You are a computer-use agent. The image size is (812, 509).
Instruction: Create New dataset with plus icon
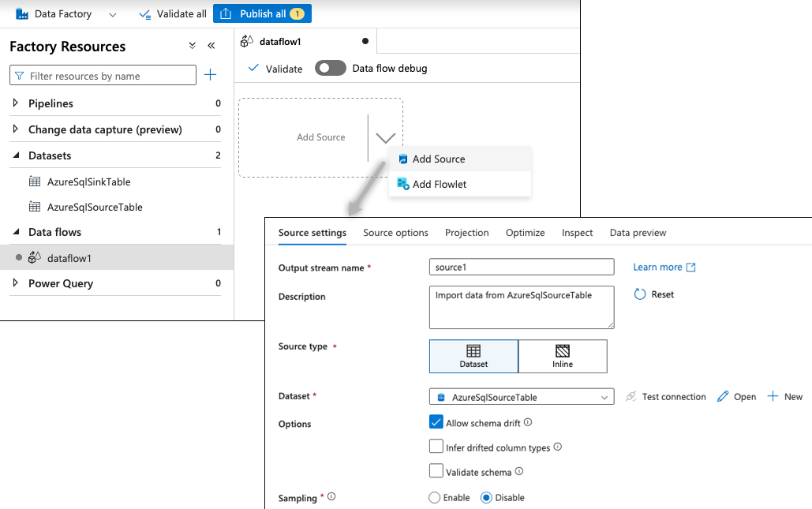[x=773, y=396]
